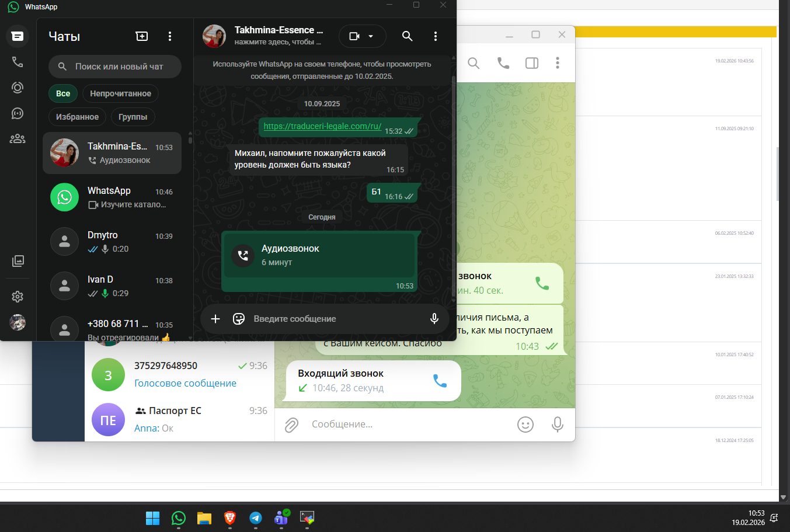Search in the Telegram chat
The width and height of the screenshot is (790, 532).
pyautogui.click(x=474, y=63)
